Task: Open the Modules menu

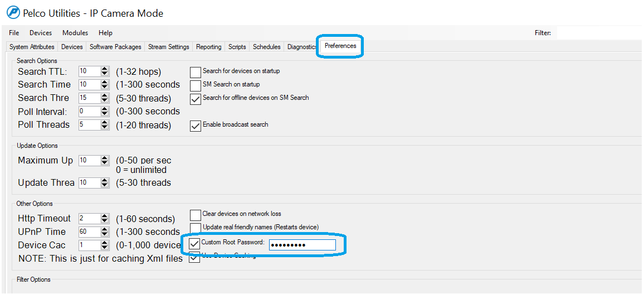Action: tap(75, 33)
